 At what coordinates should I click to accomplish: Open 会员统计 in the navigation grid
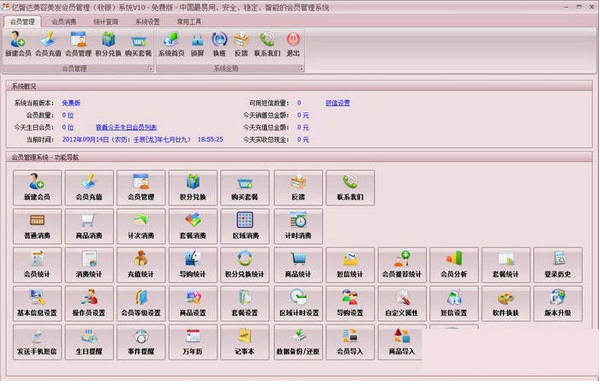pos(37,265)
